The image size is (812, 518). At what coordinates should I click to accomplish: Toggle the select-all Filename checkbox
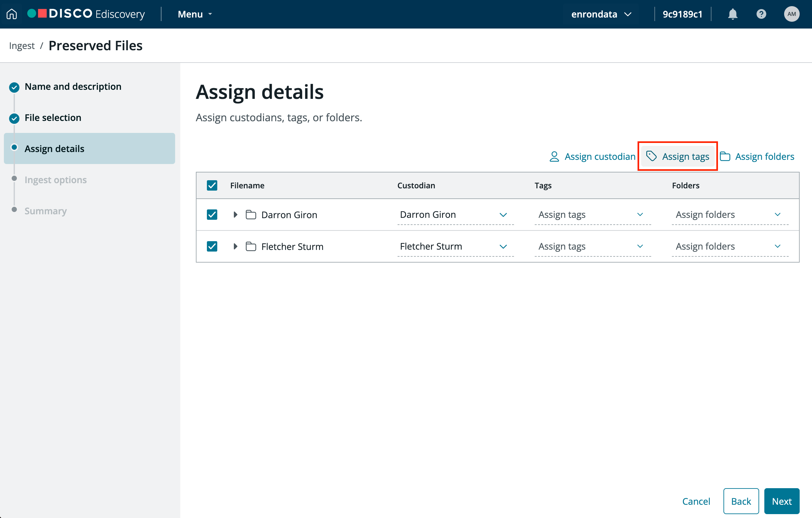[212, 185]
